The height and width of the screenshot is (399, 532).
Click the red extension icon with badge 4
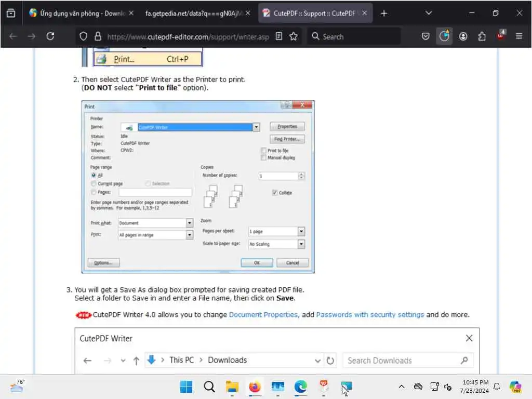click(501, 36)
